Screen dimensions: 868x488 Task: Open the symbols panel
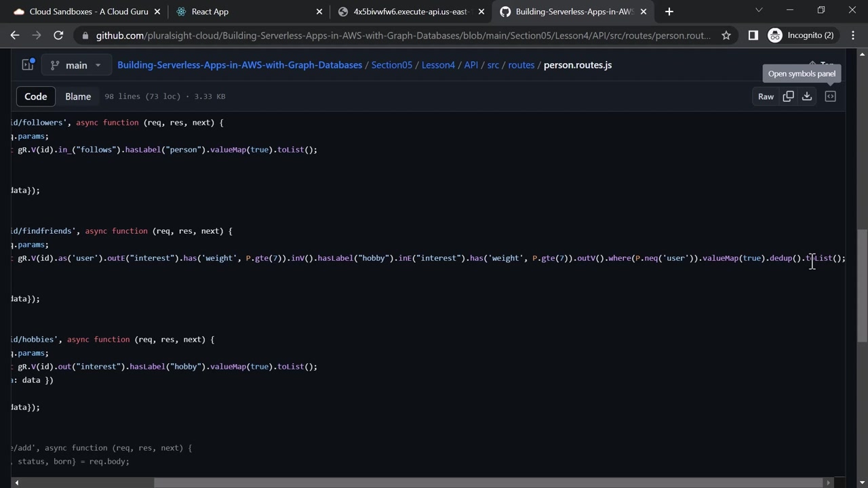pyautogui.click(x=830, y=96)
